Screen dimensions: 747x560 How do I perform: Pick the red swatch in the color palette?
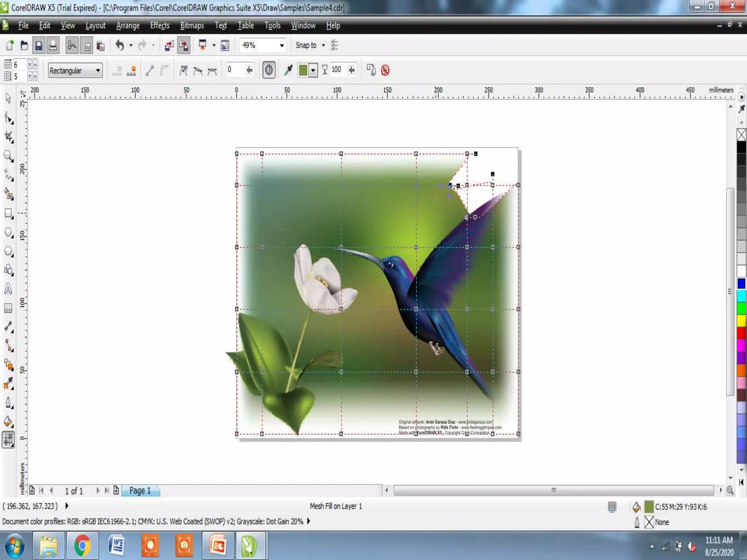point(741,332)
